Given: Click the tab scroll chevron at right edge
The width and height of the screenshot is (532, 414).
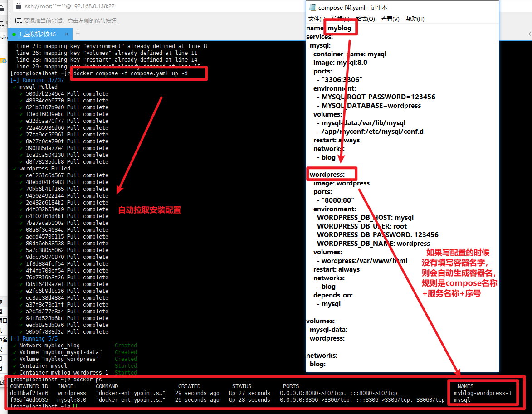Looking at the screenshot, I should (530, 34).
